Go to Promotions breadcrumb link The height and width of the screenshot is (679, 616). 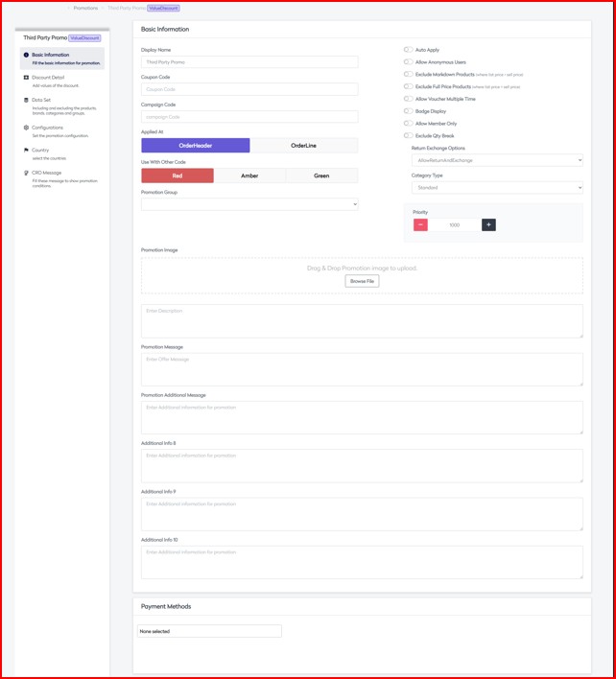pos(85,8)
